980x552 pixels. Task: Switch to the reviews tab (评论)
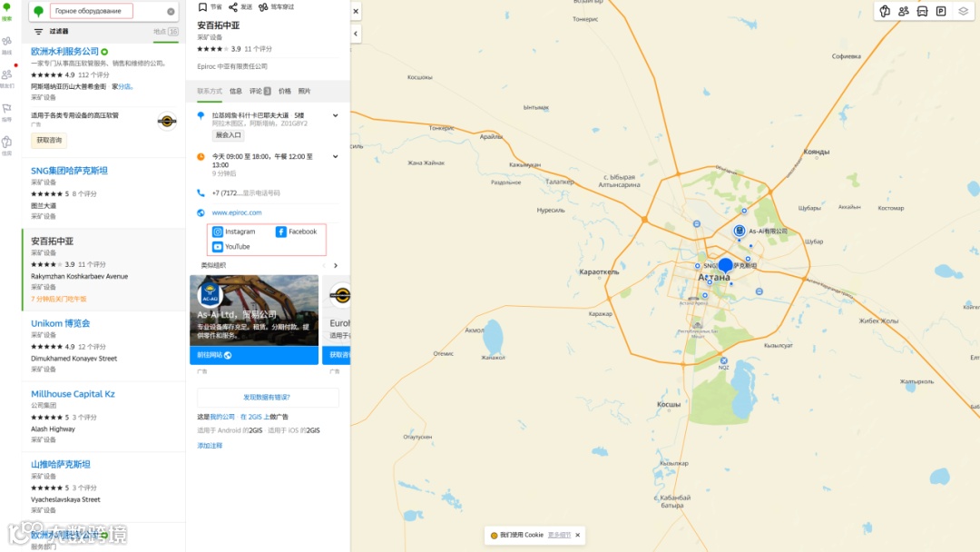click(260, 92)
